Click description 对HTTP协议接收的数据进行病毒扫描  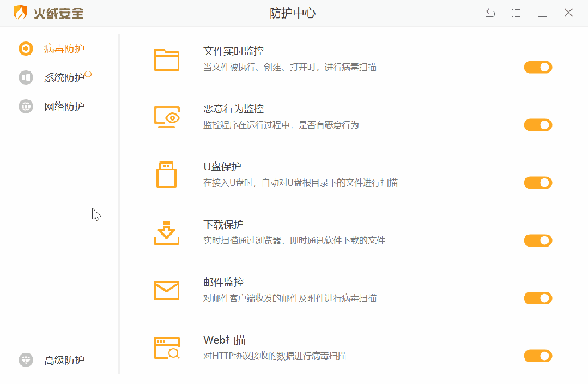(275, 356)
